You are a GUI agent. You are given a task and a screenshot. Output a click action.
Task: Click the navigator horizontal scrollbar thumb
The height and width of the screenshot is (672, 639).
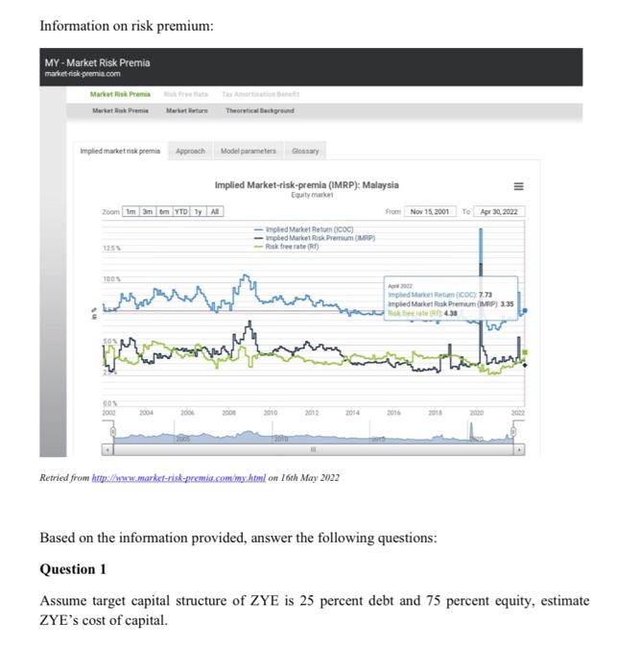coord(313,449)
